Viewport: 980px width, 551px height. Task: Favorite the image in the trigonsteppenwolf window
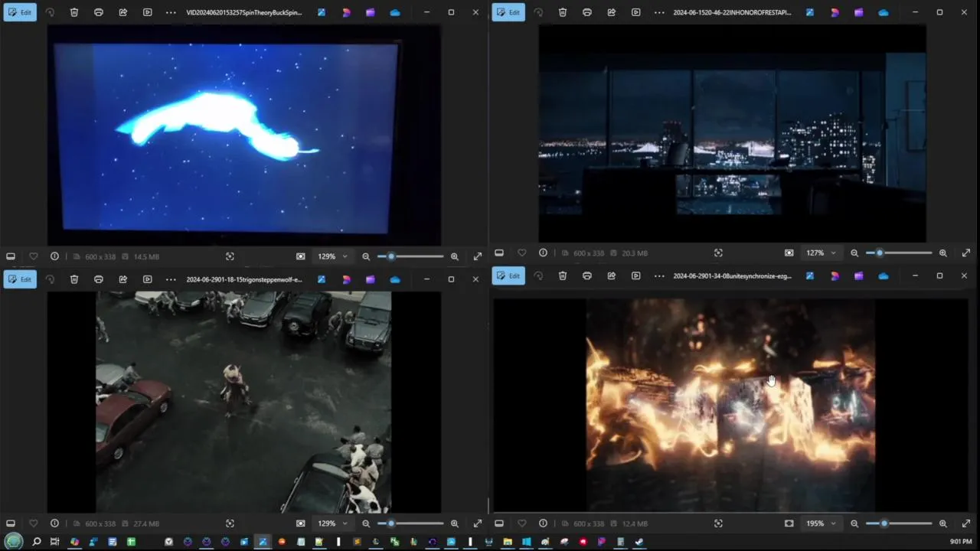[33, 523]
